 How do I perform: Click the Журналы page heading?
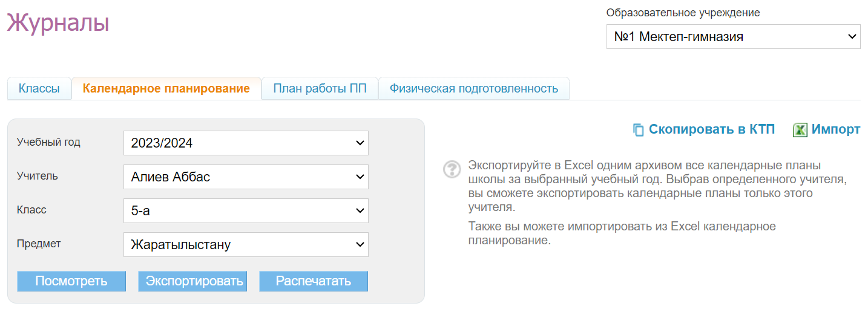tap(58, 24)
